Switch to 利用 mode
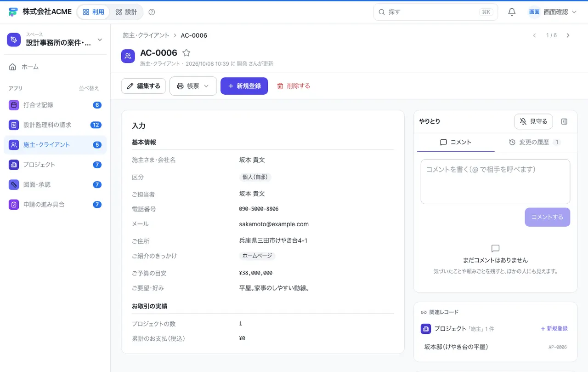 coord(94,12)
